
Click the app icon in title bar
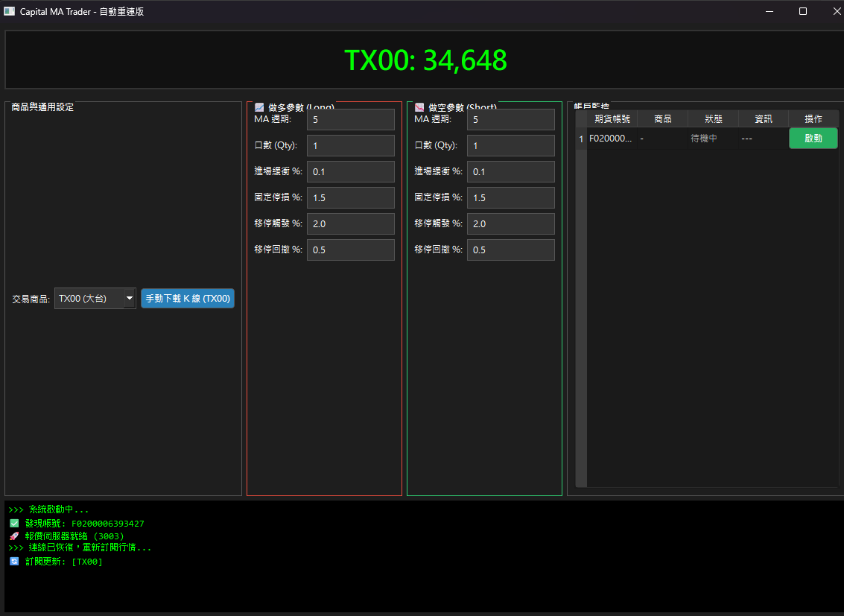click(x=10, y=11)
